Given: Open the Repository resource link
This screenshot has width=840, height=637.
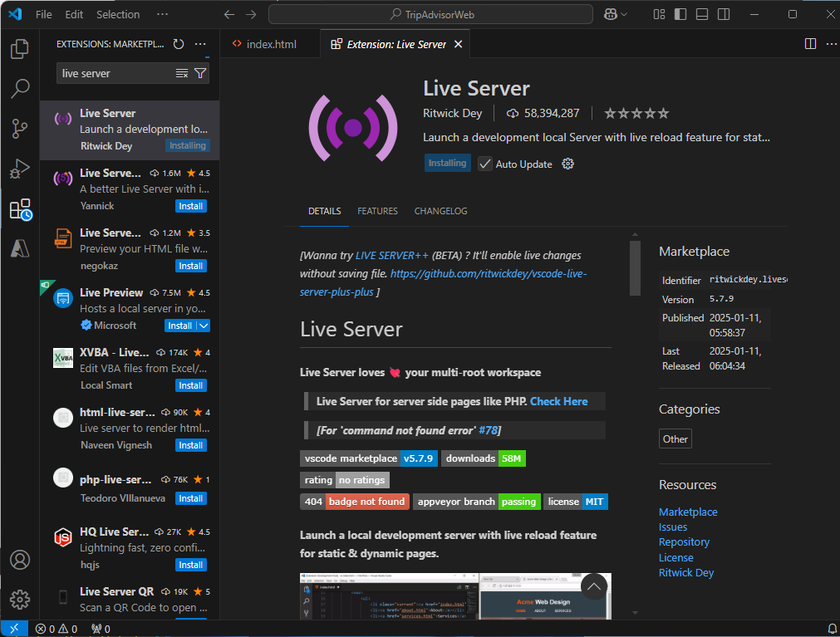Looking at the screenshot, I should pyautogui.click(x=684, y=542).
